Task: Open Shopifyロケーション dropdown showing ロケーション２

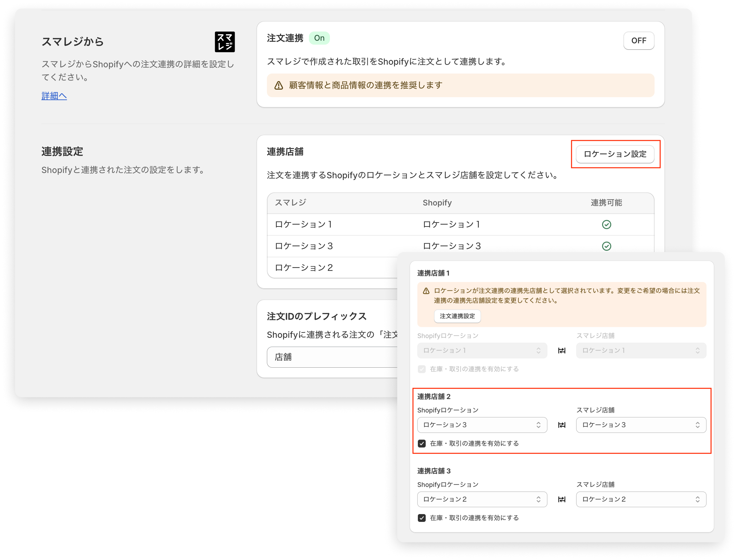Action: [x=482, y=499]
